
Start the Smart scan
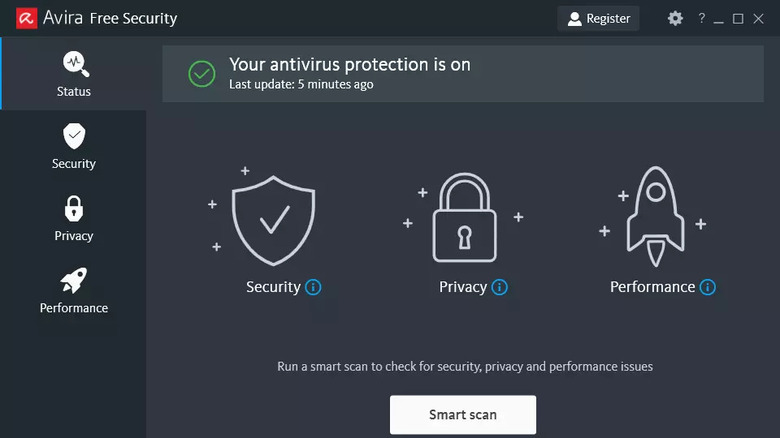click(463, 415)
